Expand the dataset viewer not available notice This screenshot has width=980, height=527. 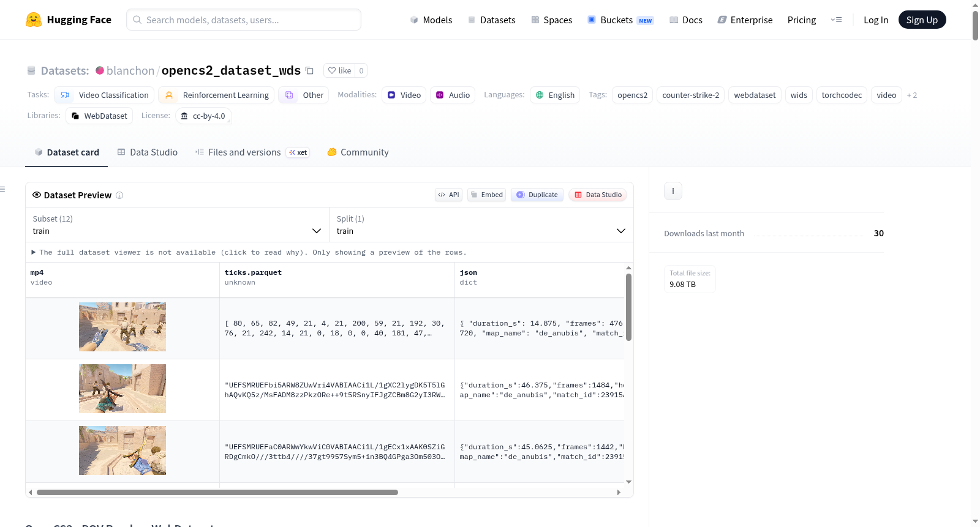coord(249,252)
